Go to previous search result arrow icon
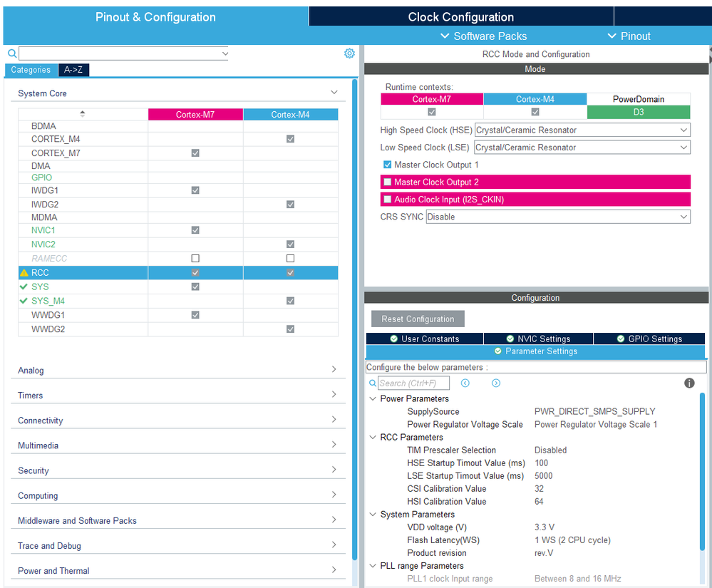The width and height of the screenshot is (712, 588). [x=465, y=383]
